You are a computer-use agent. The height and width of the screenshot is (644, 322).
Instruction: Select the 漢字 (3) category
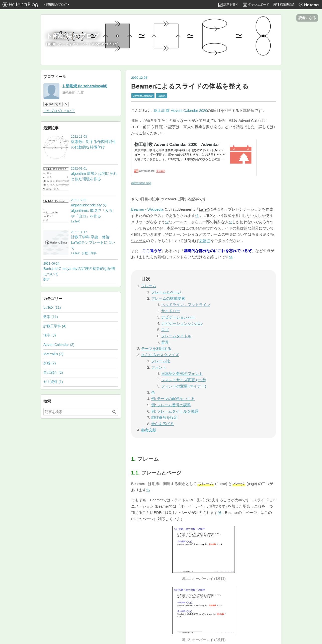pyautogui.click(x=50, y=335)
